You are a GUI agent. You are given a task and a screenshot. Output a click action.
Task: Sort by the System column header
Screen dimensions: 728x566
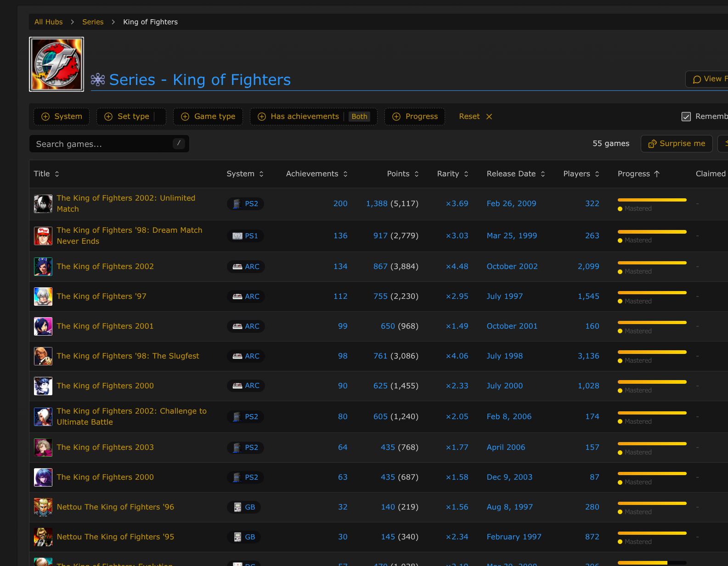click(x=245, y=174)
